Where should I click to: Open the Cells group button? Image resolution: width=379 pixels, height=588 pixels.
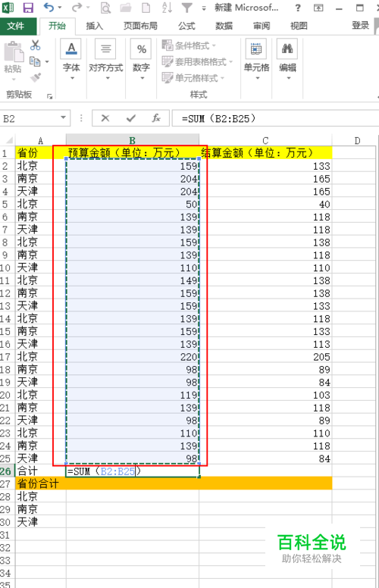coord(257,60)
